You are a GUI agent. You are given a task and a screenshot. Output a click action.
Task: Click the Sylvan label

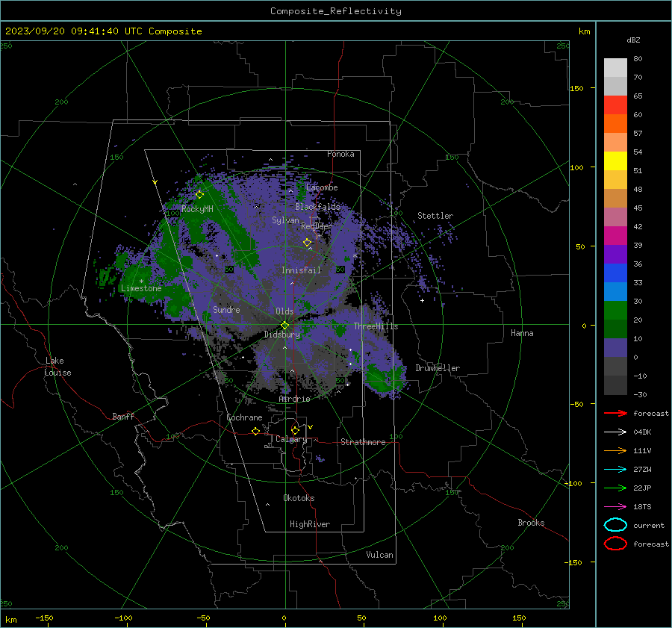click(x=285, y=220)
